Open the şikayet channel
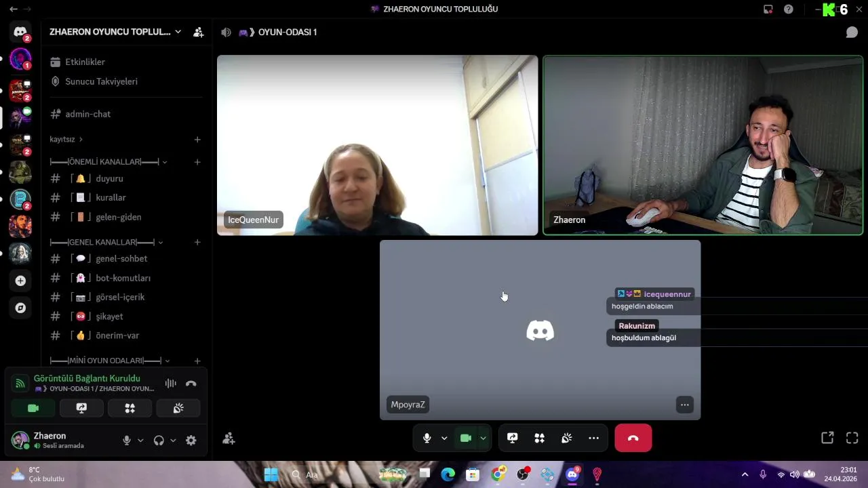The height and width of the screenshot is (488, 868). [x=125, y=317]
